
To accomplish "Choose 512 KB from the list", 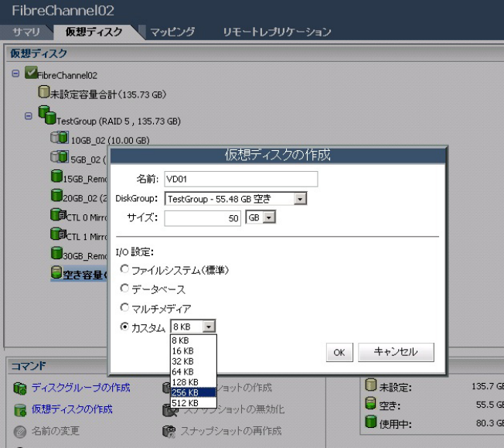I will (x=193, y=403).
